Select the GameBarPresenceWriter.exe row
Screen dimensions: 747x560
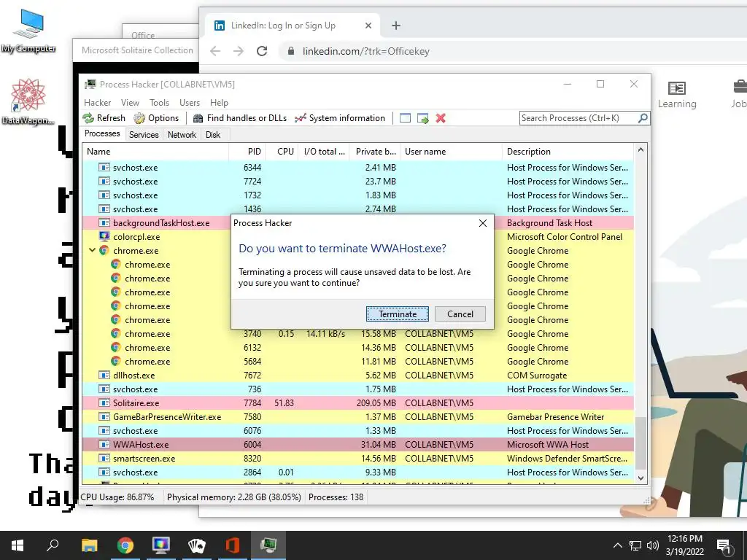pos(357,416)
